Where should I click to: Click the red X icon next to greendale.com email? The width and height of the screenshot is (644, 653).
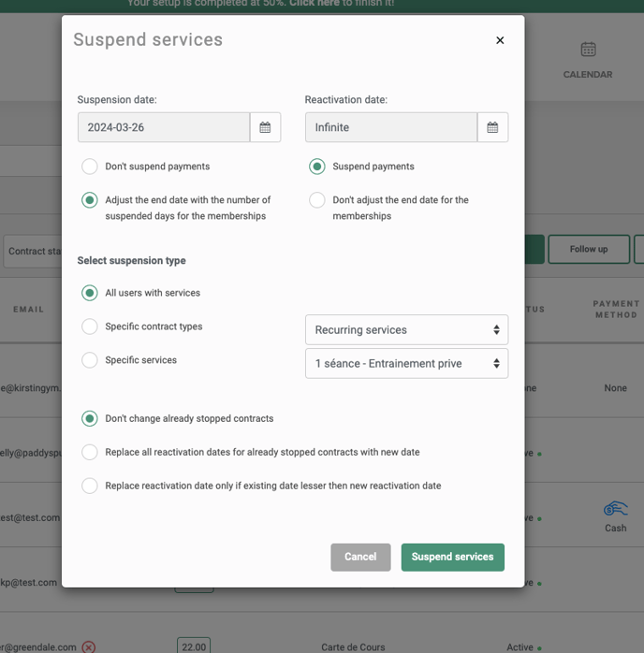(x=88, y=647)
